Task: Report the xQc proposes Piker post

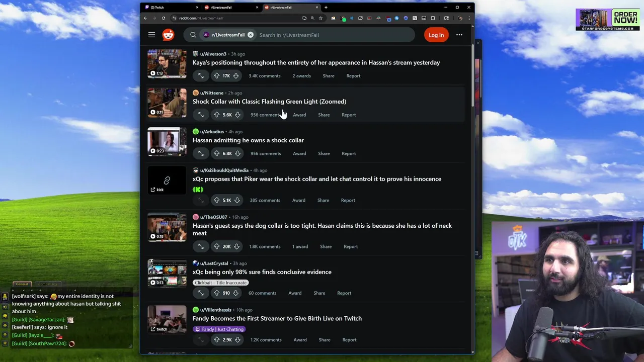Action: pyautogui.click(x=348, y=200)
